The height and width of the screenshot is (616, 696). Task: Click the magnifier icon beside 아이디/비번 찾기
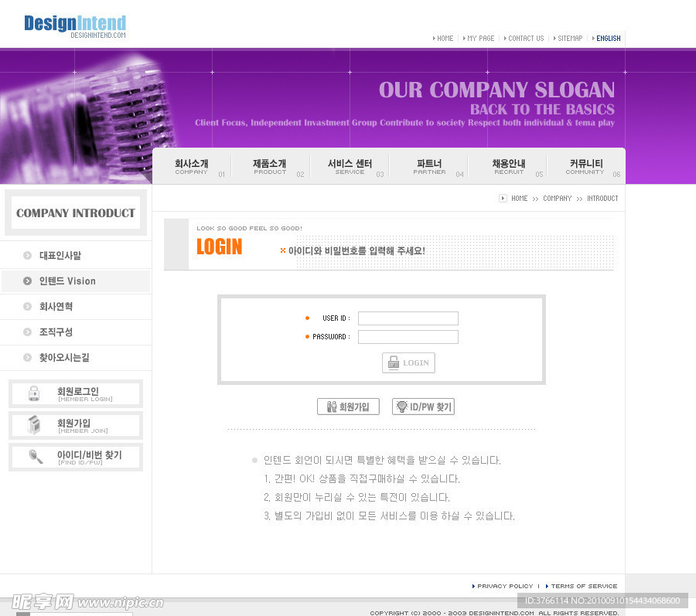point(36,457)
